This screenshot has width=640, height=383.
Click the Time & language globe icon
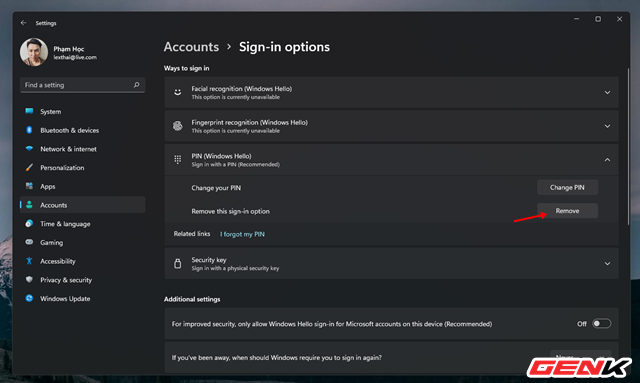pos(29,223)
